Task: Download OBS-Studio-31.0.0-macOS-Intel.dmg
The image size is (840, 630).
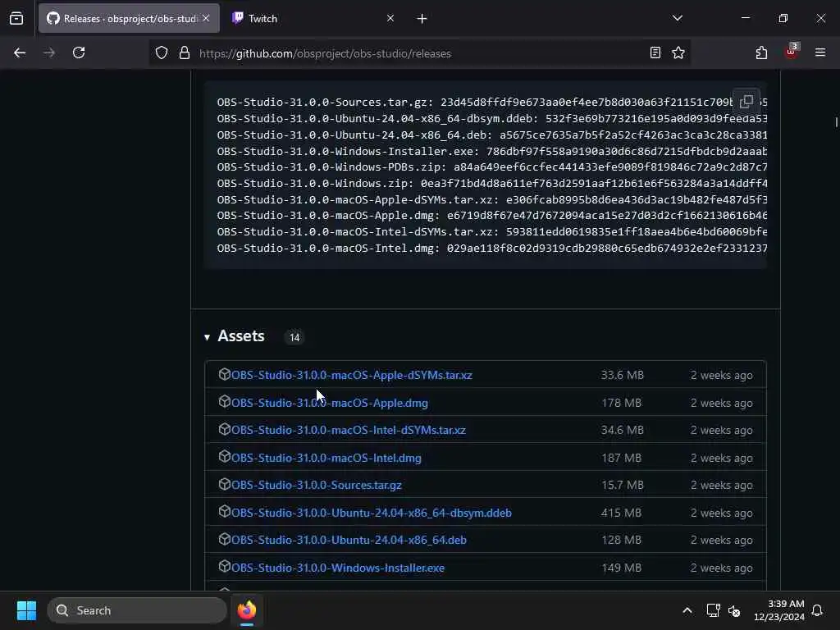Action: coord(326,458)
